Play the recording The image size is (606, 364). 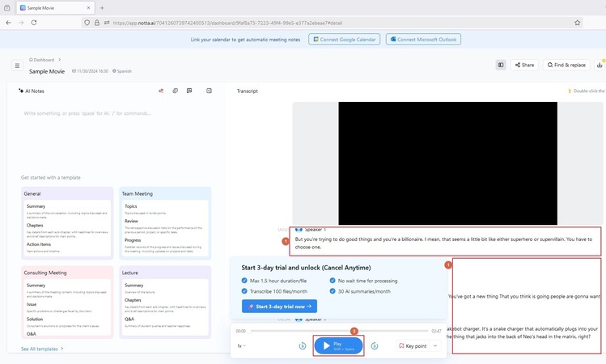click(x=338, y=345)
